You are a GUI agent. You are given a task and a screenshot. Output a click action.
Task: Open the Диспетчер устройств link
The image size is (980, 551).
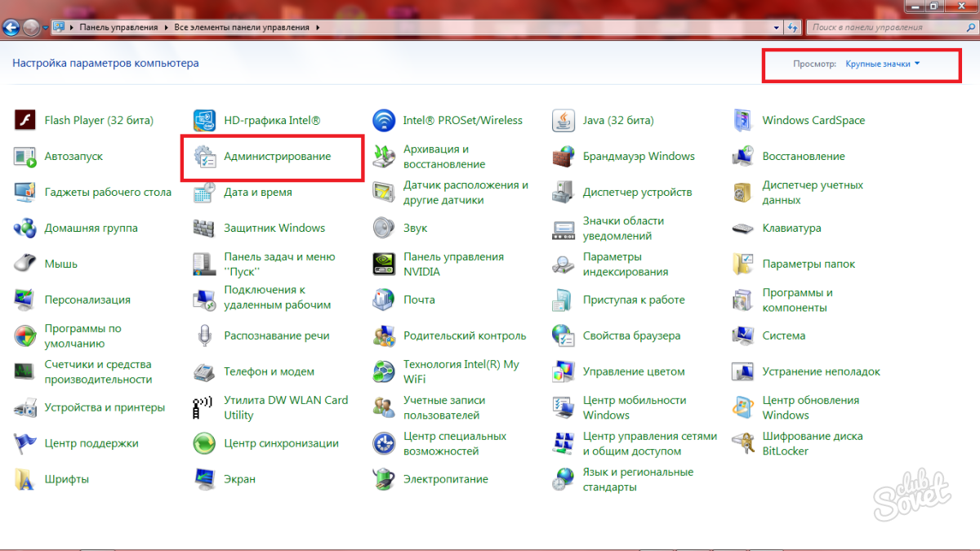point(637,192)
